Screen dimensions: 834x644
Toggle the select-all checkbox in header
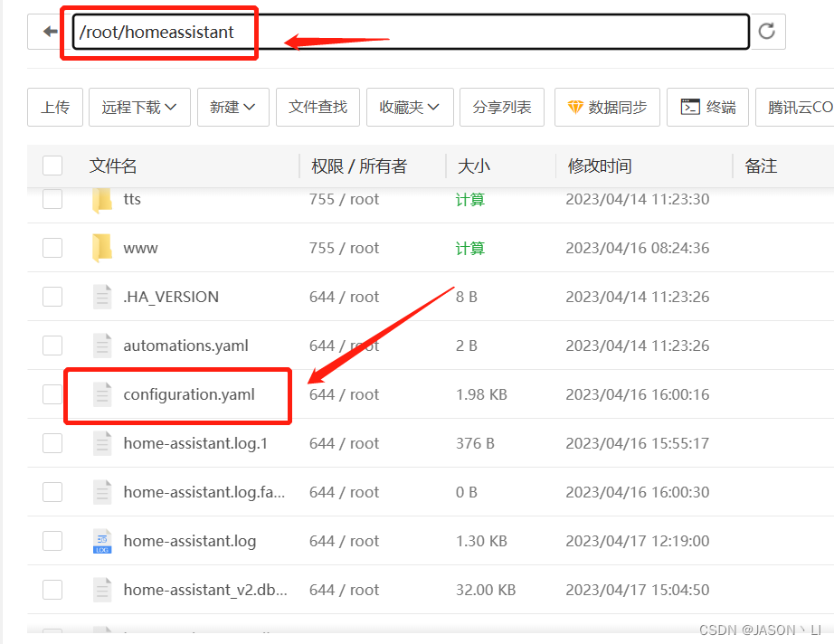52,166
